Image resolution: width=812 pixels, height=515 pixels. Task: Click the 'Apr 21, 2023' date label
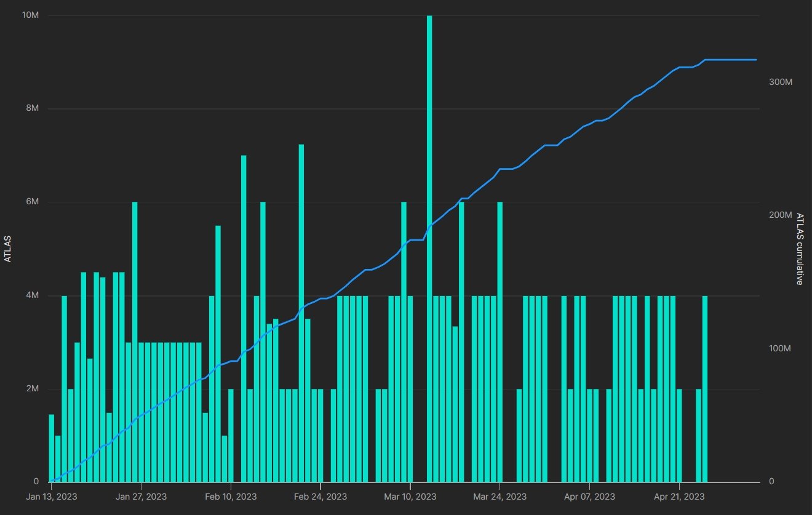pos(679,497)
